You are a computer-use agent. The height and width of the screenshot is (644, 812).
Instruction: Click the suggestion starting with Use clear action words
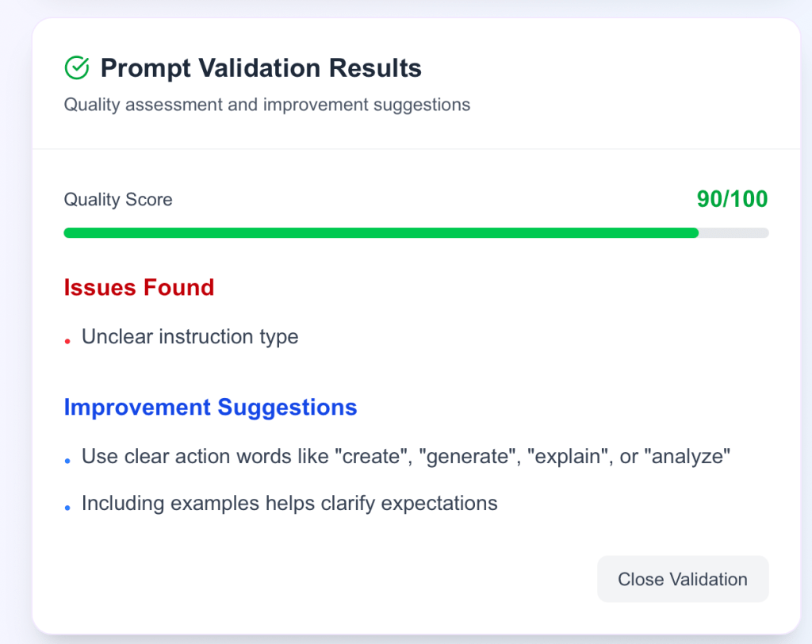tap(405, 457)
